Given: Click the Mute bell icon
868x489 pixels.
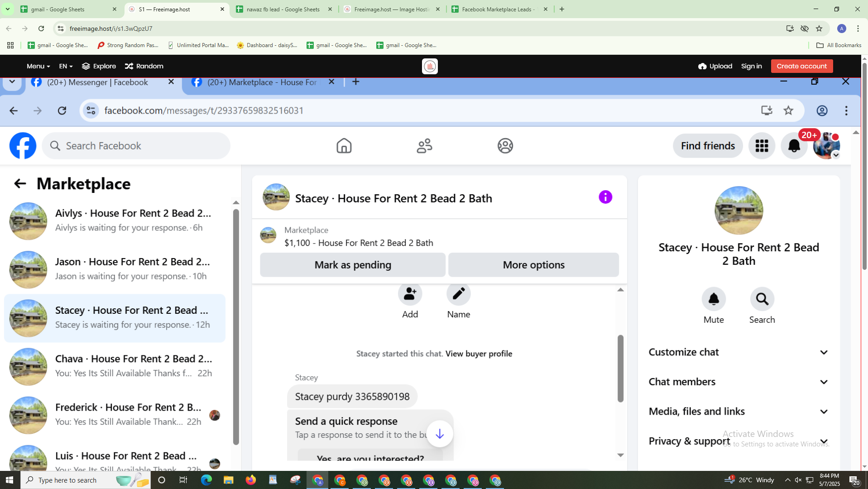Looking at the screenshot, I should [714, 299].
